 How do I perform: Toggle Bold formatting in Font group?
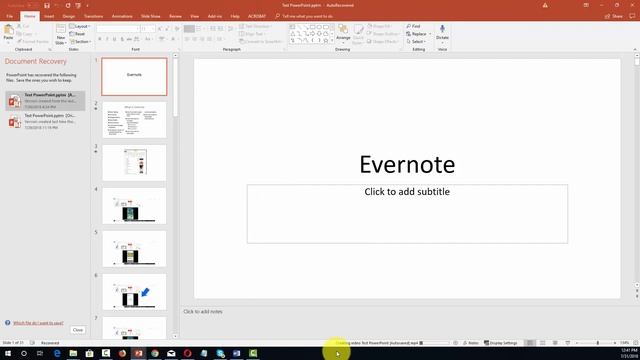100,39
